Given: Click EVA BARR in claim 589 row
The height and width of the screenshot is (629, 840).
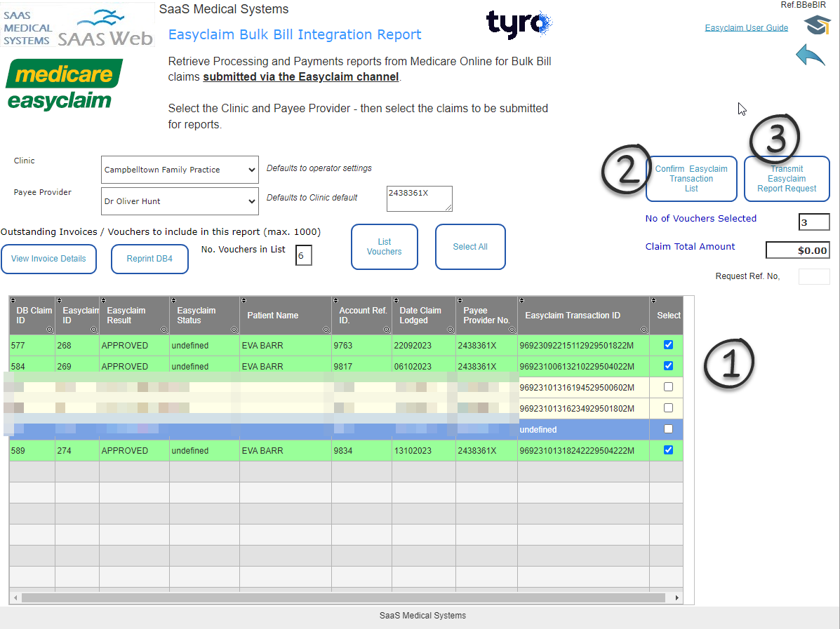Looking at the screenshot, I should click(x=262, y=451).
